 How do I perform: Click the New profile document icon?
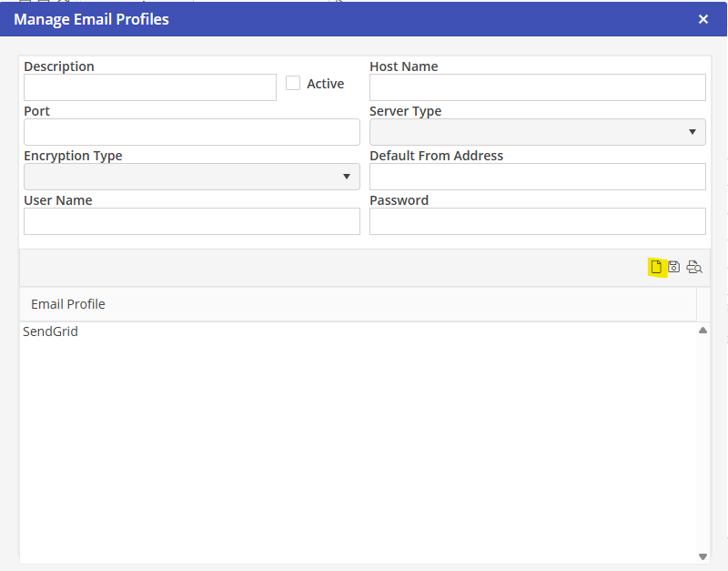pyautogui.click(x=656, y=267)
